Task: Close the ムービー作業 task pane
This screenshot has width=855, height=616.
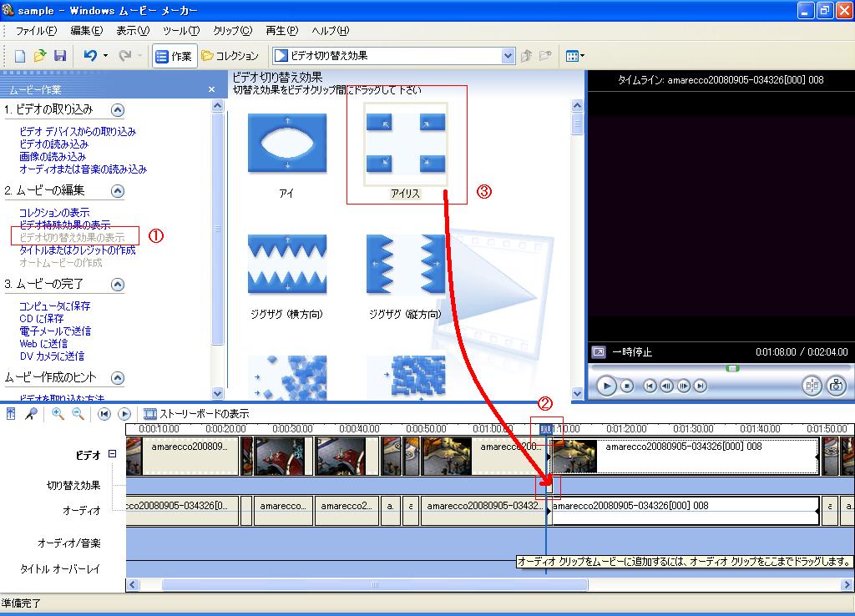Action: pyautogui.click(x=211, y=89)
